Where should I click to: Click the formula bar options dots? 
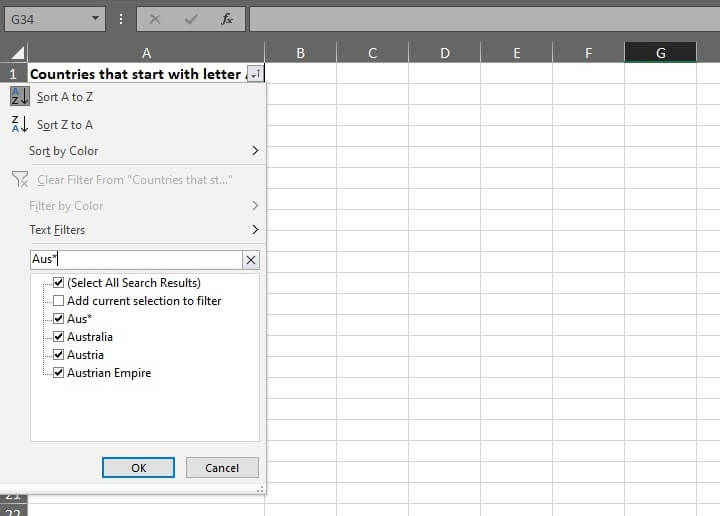(x=121, y=18)
